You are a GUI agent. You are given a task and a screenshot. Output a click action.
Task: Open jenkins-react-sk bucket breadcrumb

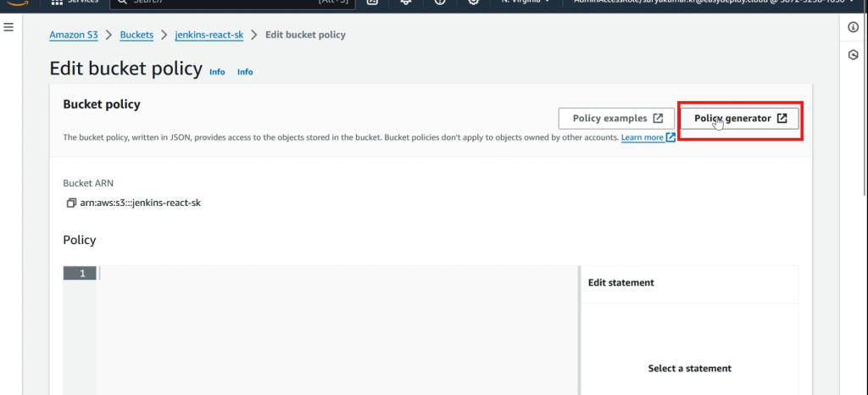click(209, 35)
